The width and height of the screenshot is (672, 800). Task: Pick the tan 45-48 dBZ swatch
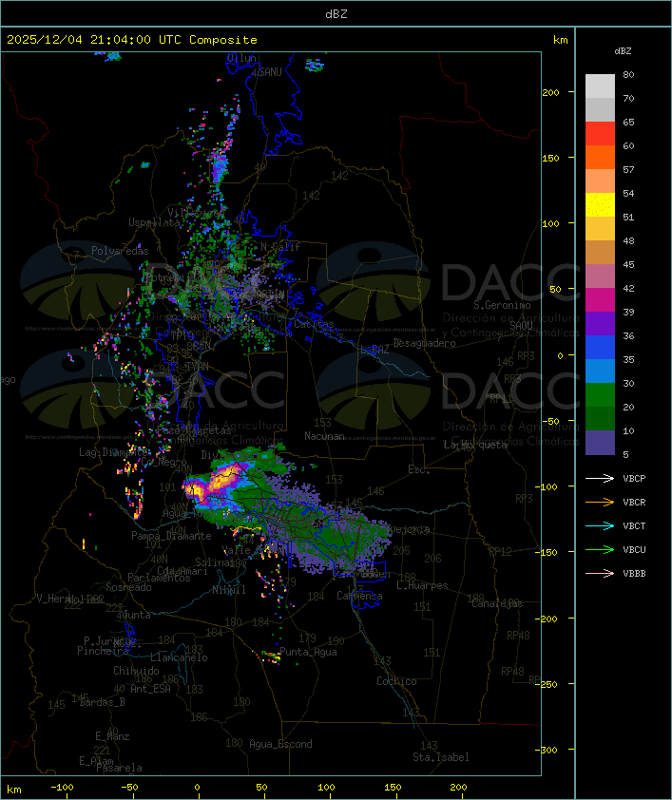tap(600, 252)
